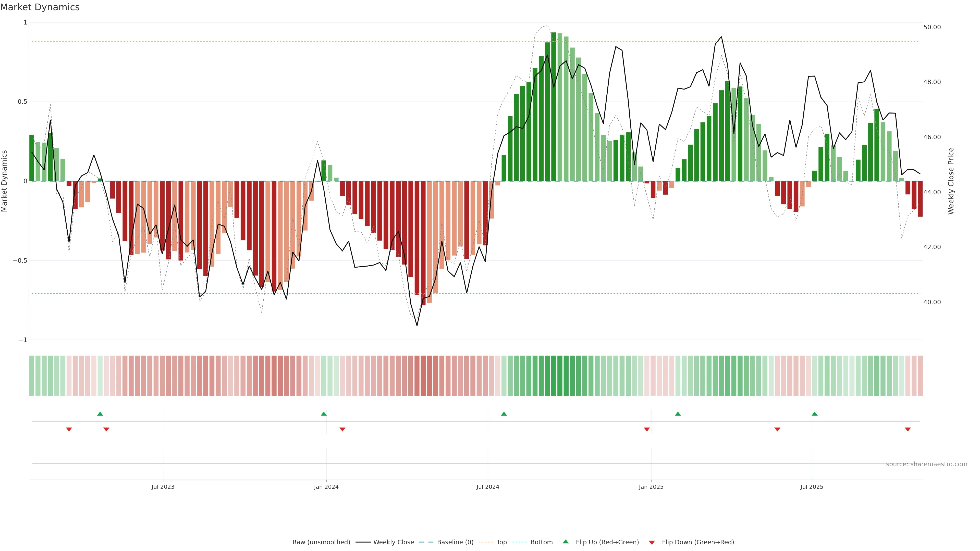Image resolution: width=980 pixels, height=551 pixels.
Task: Click the Jan 2025 x-axis label
Action: pos(651,487)
